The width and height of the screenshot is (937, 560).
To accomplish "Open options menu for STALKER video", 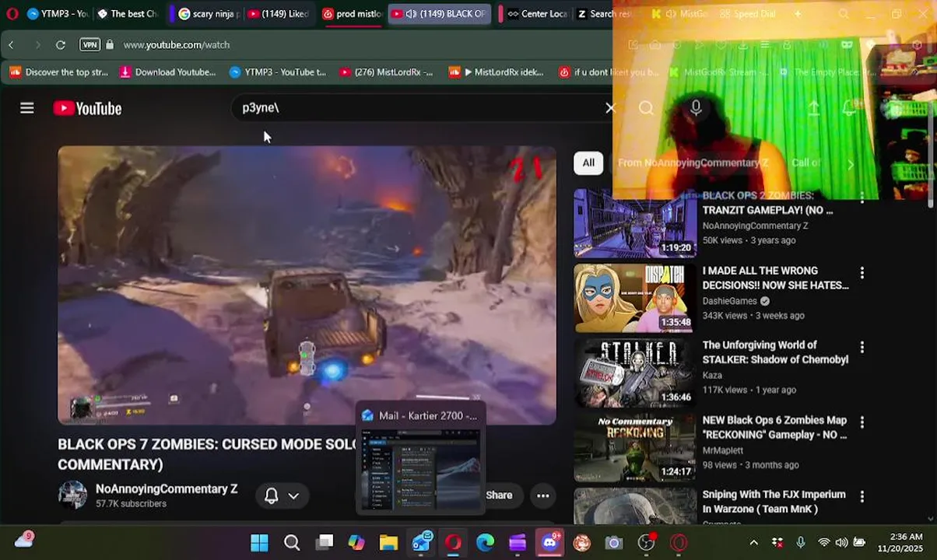I will pos(862,347).
